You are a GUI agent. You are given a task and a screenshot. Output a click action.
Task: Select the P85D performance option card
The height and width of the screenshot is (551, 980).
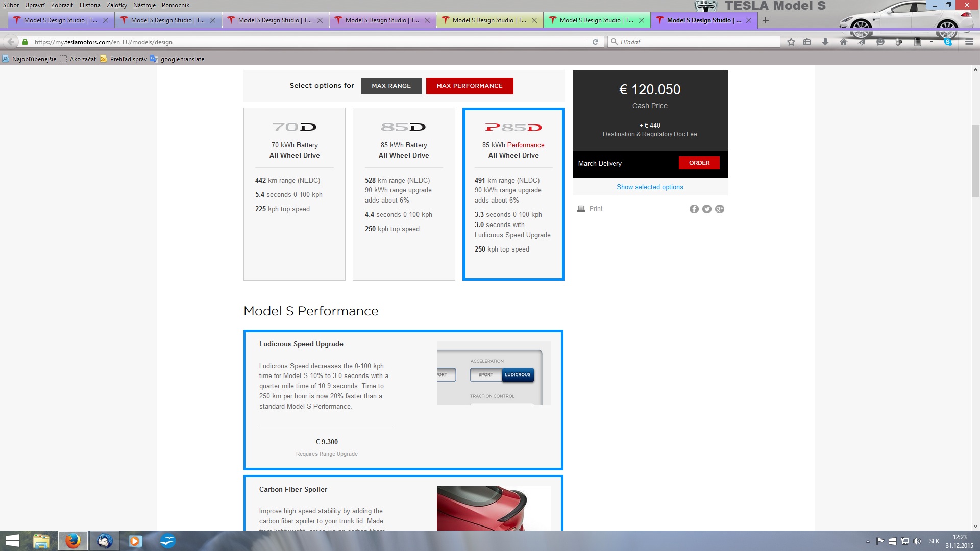click(x=513, y=194)
